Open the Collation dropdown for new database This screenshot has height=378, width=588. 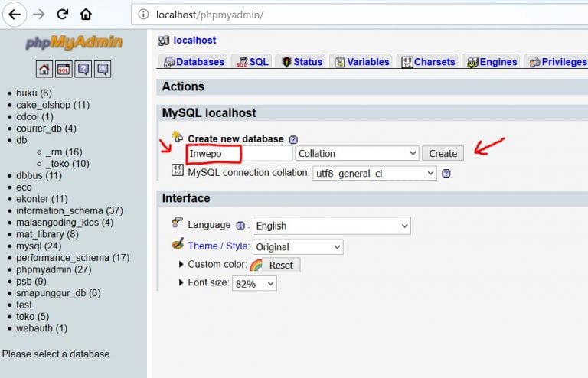point(357,154)
